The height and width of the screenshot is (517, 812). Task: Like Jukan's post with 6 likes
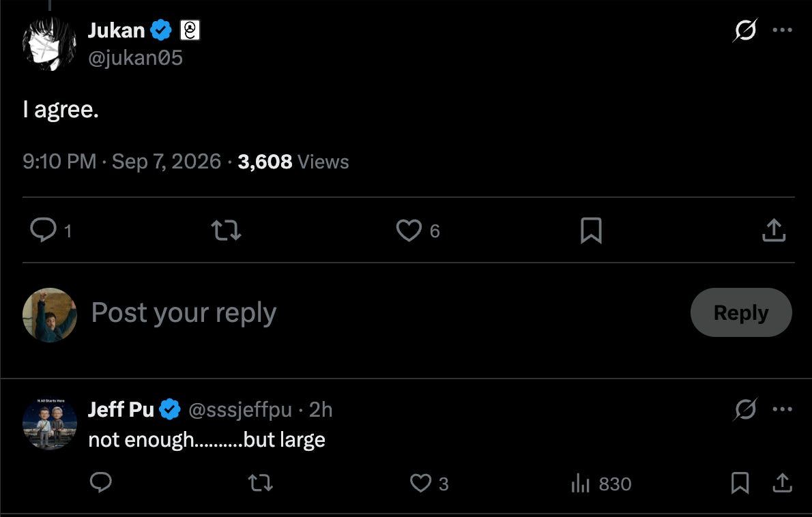pyautogui.click(x=409, y=231)
